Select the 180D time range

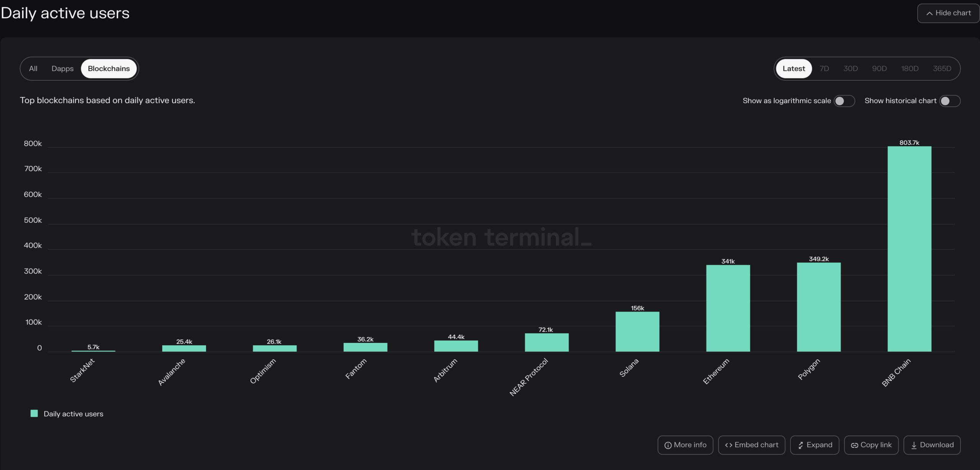pos(910,69)
